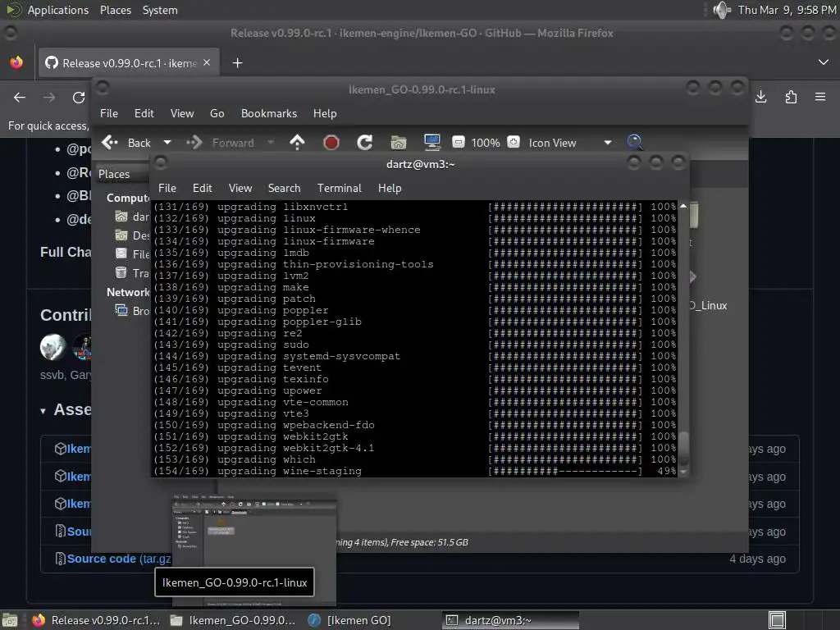
Task: Open Firefox extensions icon
Action: click(791, 97)
